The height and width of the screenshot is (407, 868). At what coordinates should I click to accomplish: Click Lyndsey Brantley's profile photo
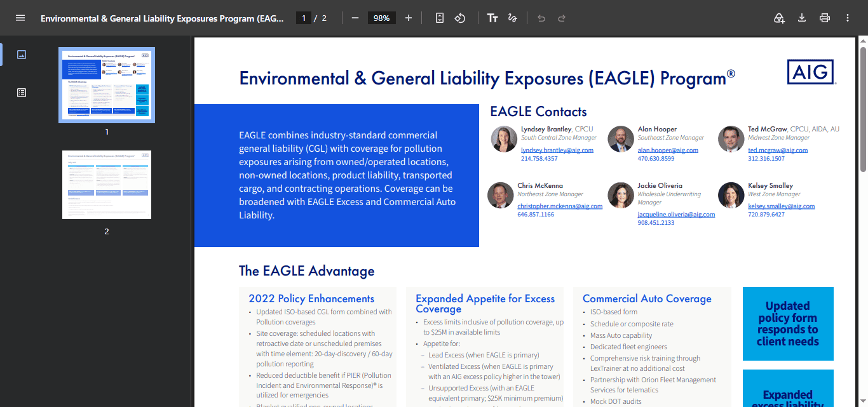point(504,139)
